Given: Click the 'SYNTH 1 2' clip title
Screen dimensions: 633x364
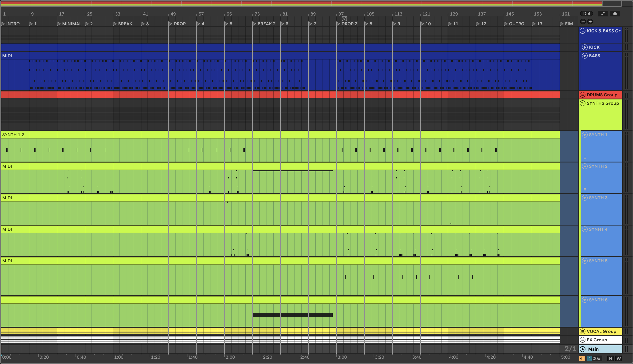Looking at the screenshot, I should [x=13, y=135].
